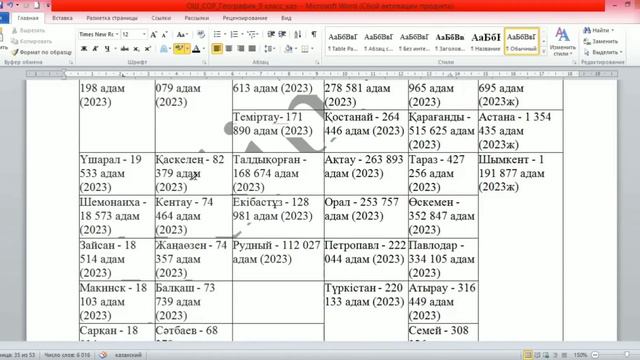640x360 pixels.
Task: Open font color dropdown arrow
Action: (204, 49)
